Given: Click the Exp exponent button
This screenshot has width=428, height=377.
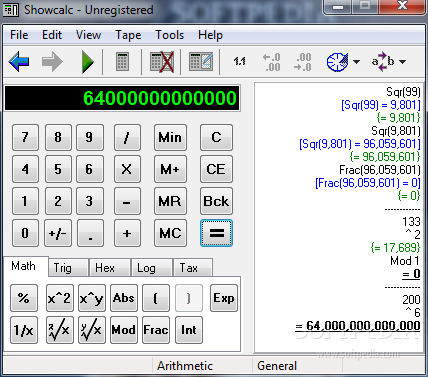Looking at the screenshot, I should click(224, 298).
